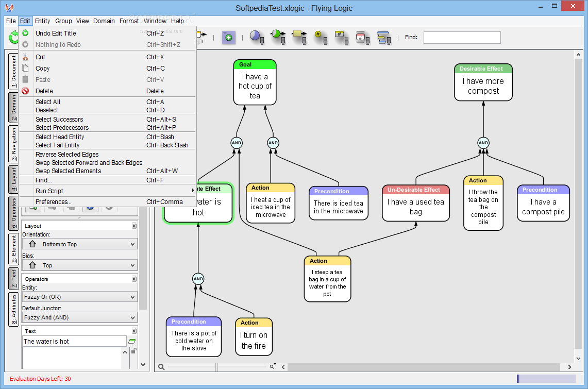Choose Reverse Selected Edges menu item
The image size is (588, 389).
108,155
